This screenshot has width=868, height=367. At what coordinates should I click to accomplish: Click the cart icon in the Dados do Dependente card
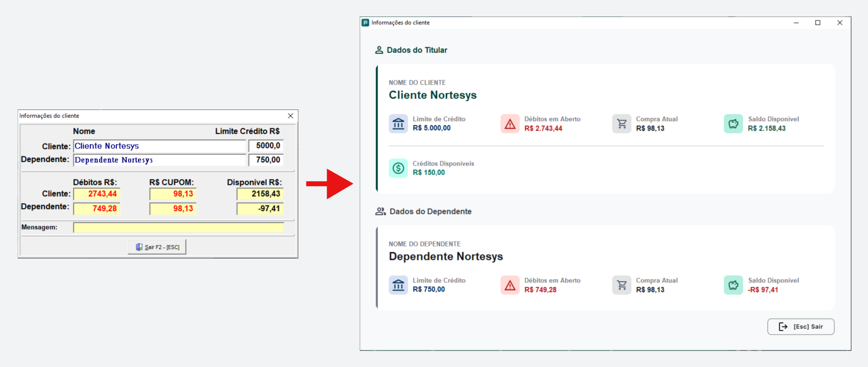coord(622,285)
